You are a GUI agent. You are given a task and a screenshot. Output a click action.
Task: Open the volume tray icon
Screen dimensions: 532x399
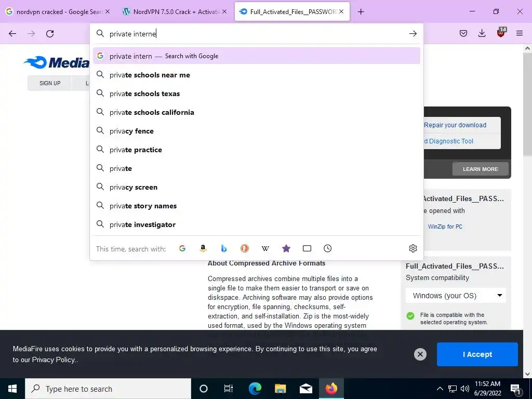click(465, 389)
